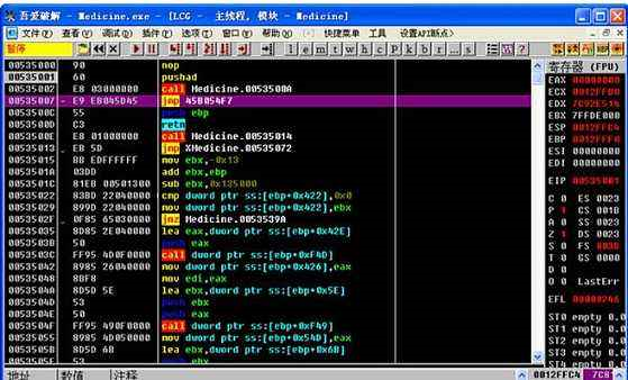Pause execution with the pause icon

tap(152, 49)
